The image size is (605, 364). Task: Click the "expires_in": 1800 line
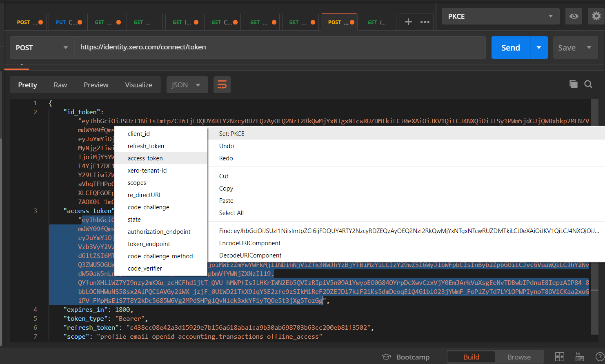(98, 310)
